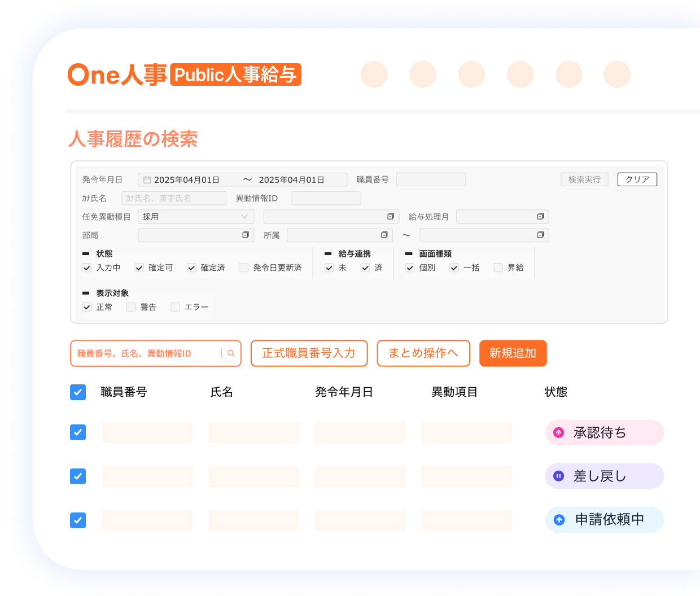Focus the 異動情報ID input field

326,198
